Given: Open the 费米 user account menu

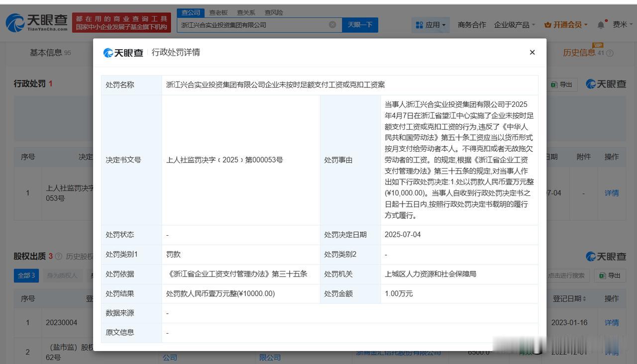Looking at the screenshot, I should coord(622,25).
